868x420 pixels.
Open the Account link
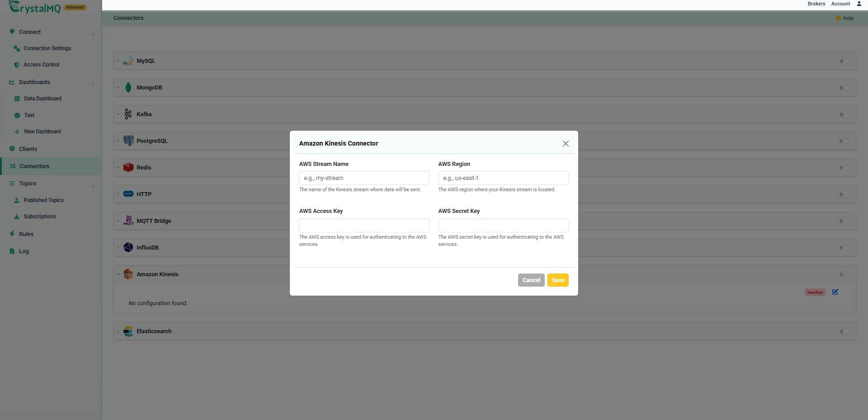tap(840, 4)
